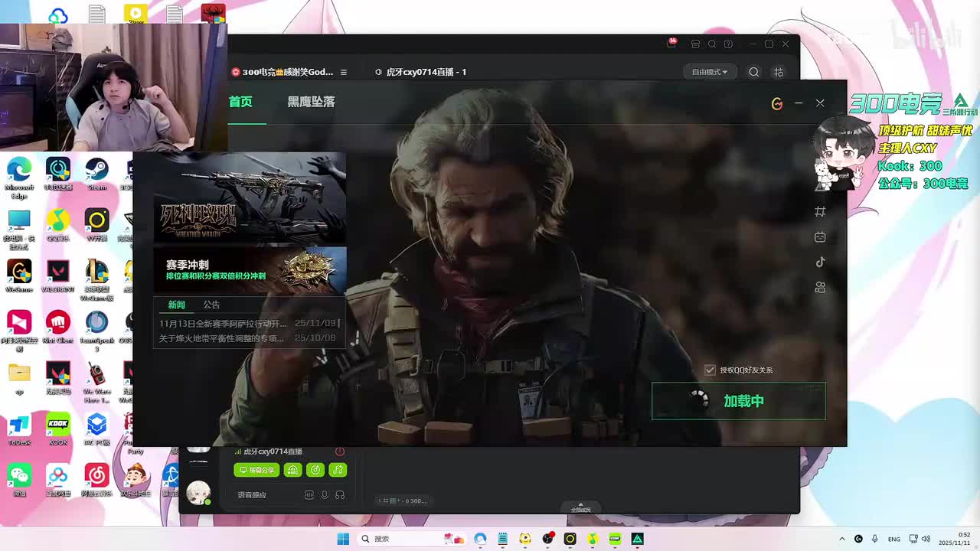Open the Steam desktop shortcut
This screenshot has width=980, height=551.
(96, 174)
